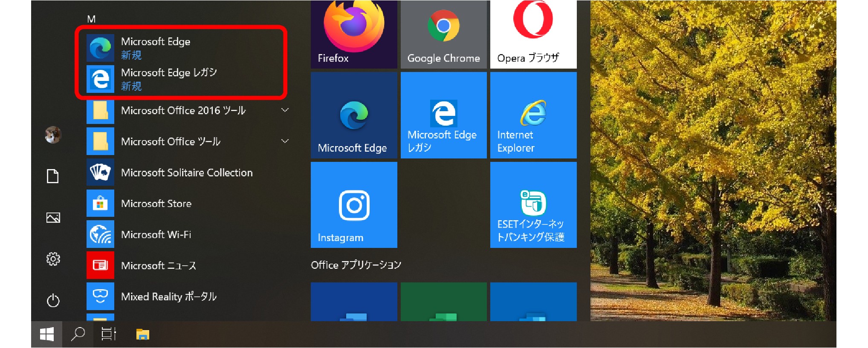Launch the Internet Explorer tile

click(x=533, y=115)
